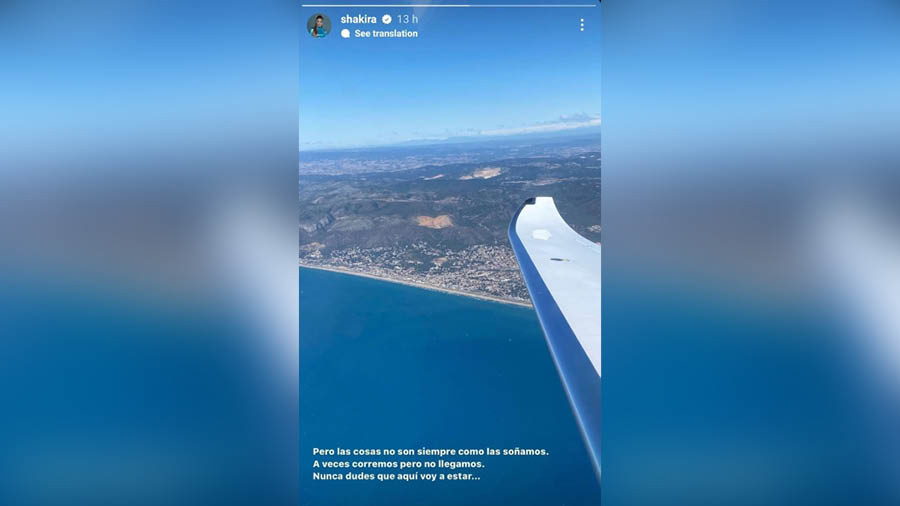Click the blurred background left of story

pos(149,253)
